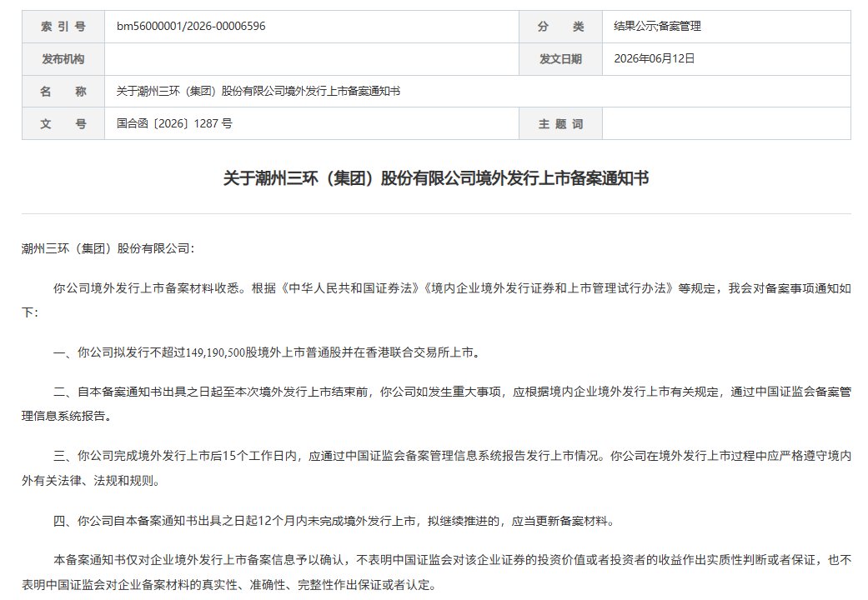Click the 发文日期 label cell

point(560,59)
